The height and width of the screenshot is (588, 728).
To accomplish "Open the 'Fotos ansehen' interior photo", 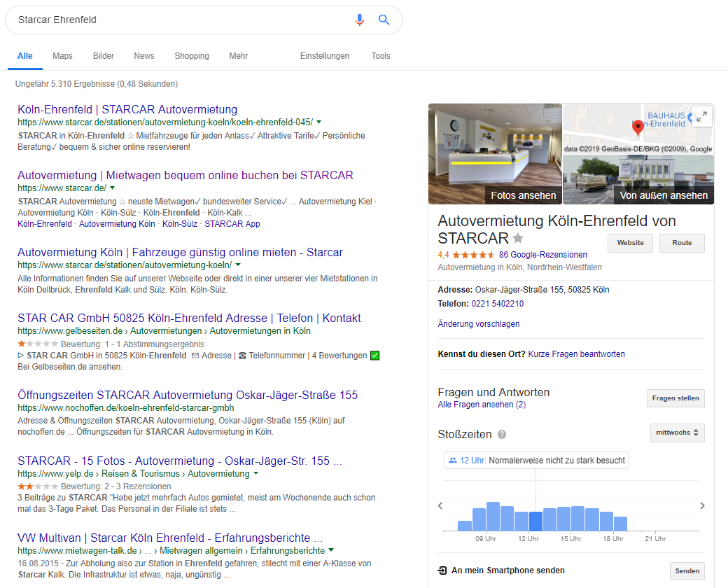I will (495, 154).
